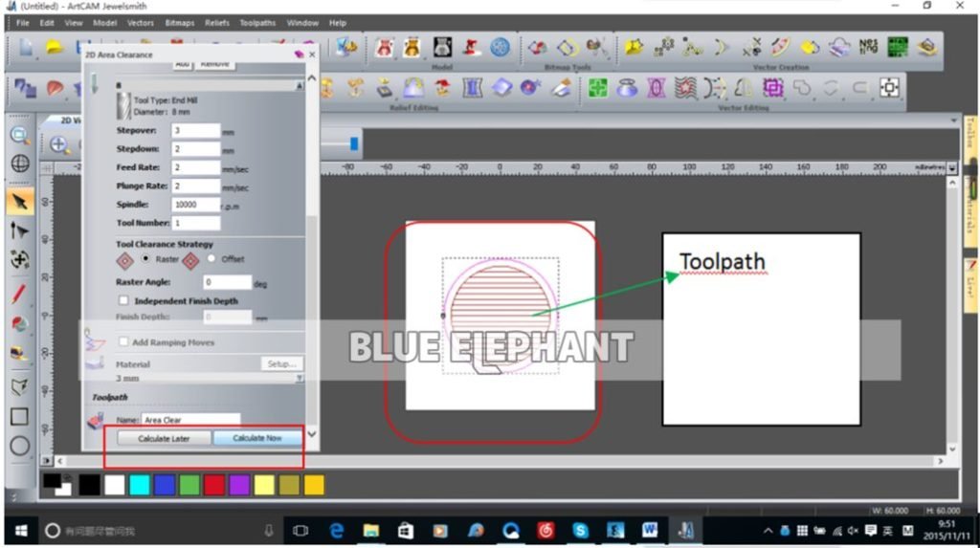This screenshot has height=548, width=980.
Task: Pick the cyan colour swatch
Action: coord(140,485)
